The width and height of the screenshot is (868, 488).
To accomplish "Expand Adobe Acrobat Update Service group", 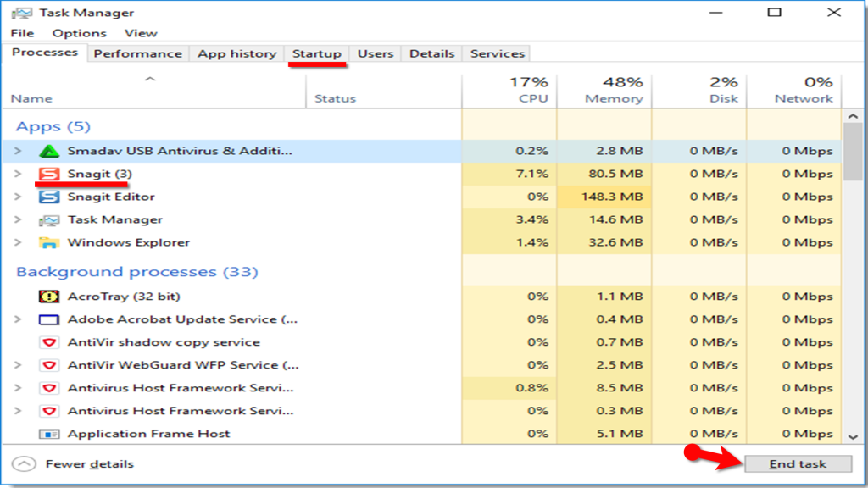I will coord(17,319).
